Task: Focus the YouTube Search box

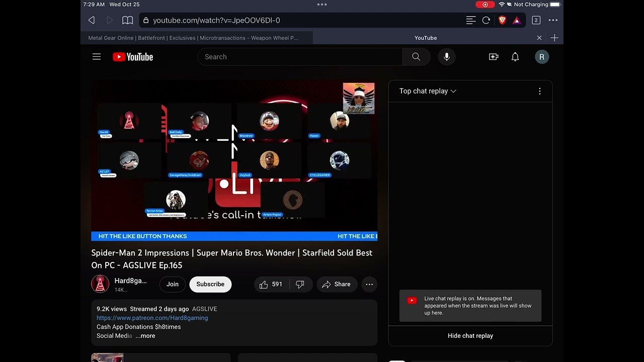Action: click(x=300, y=57)
